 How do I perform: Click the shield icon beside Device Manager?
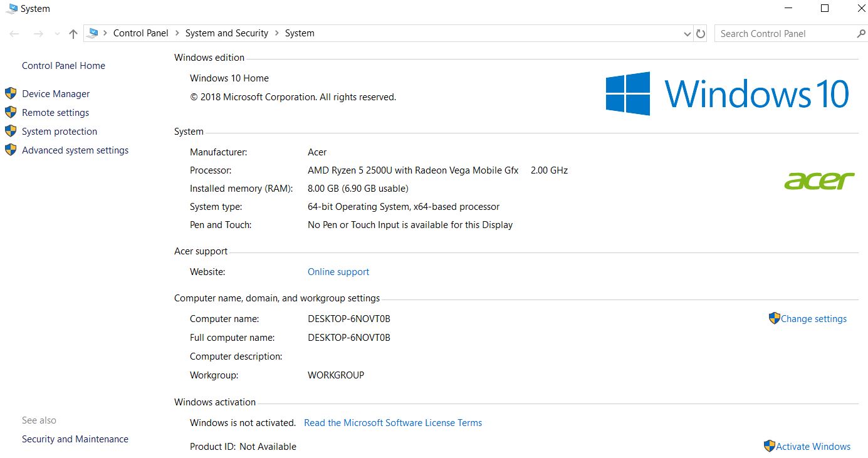click(x=11, y=94)
